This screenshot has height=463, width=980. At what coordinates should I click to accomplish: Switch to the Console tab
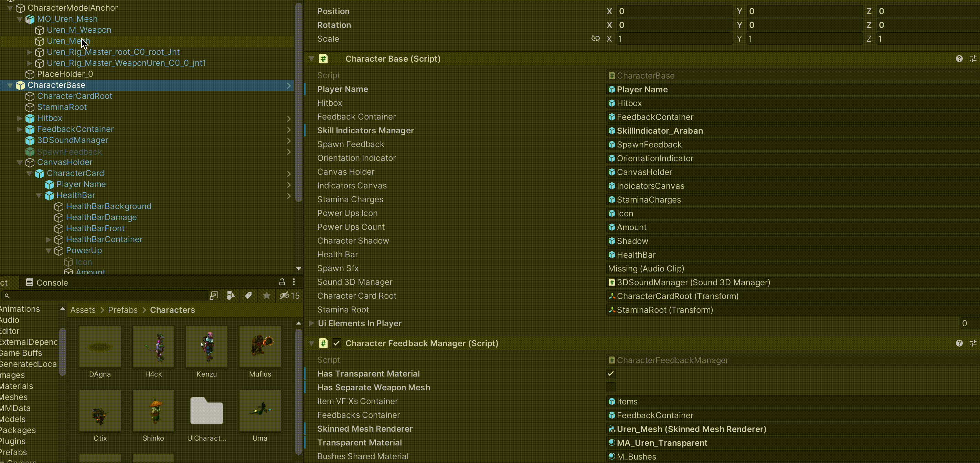(46, 282)
